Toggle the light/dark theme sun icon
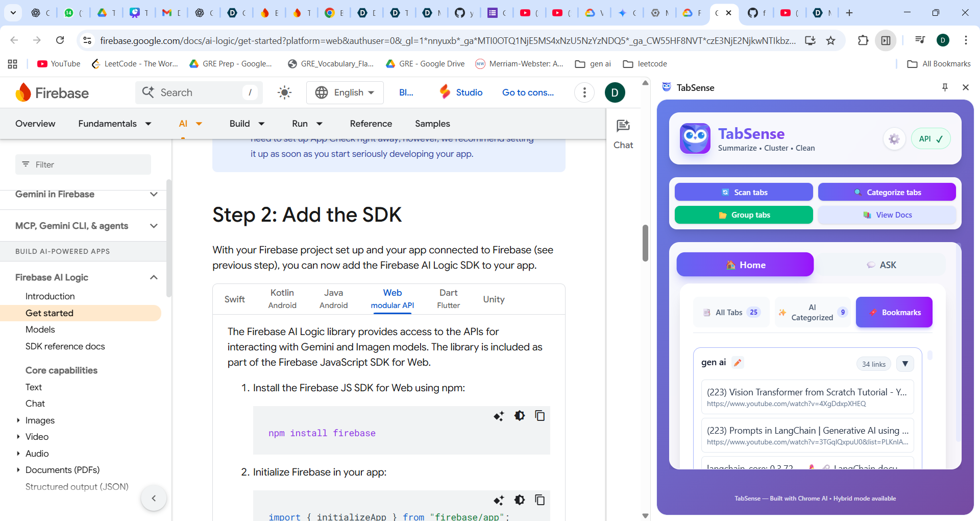Screen dimensions: 980x521 [x=284, y=92]
